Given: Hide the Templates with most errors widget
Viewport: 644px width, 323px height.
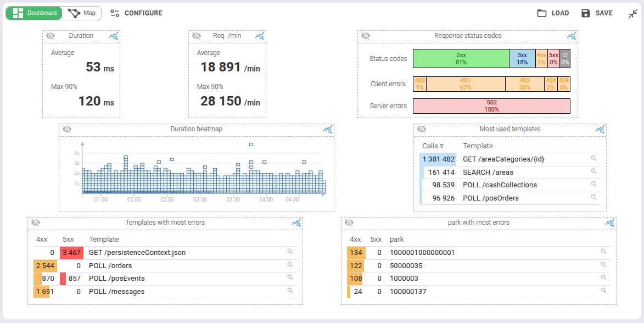Looking at the screenshot, I should [36, 223].
